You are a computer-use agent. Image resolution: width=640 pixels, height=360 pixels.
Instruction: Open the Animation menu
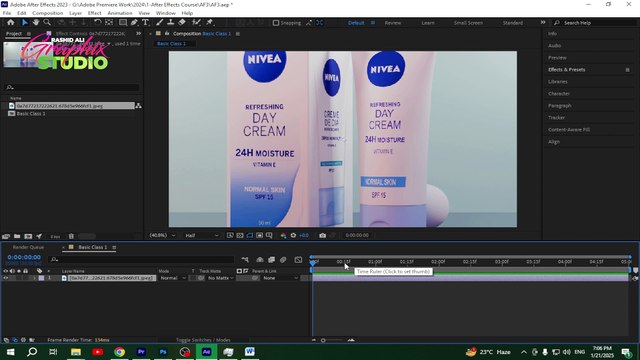click(x=120, y=13)
